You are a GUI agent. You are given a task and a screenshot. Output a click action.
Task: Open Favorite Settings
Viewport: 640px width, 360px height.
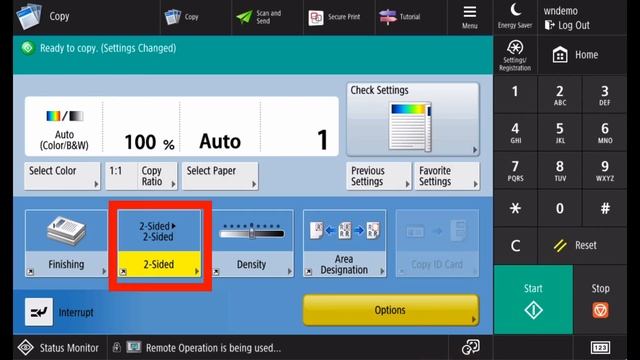tap(447, 176)
